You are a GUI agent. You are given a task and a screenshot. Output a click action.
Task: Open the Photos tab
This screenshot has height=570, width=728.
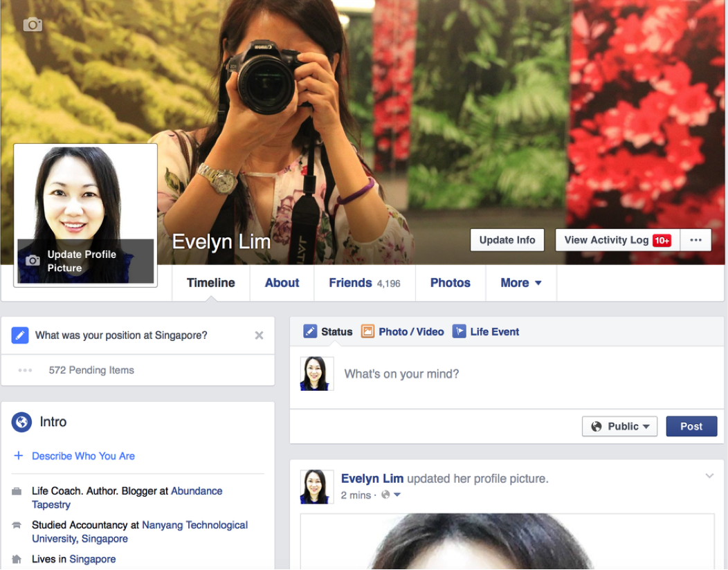451,283
